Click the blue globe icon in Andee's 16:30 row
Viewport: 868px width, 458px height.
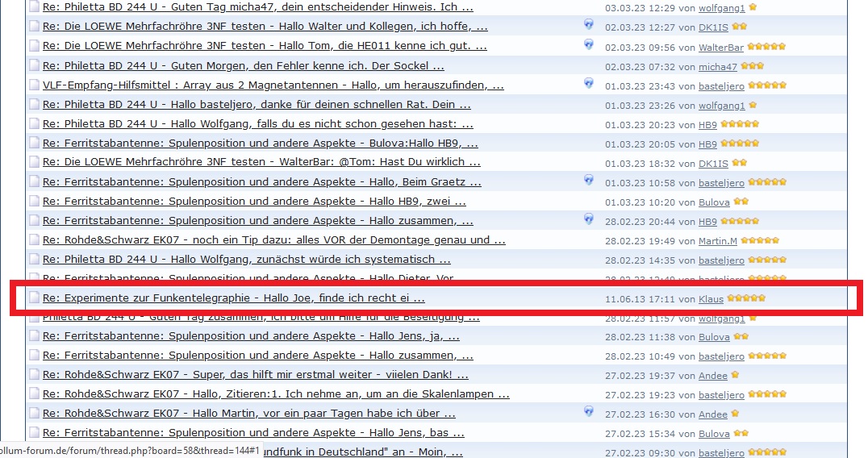pos(589,413)
